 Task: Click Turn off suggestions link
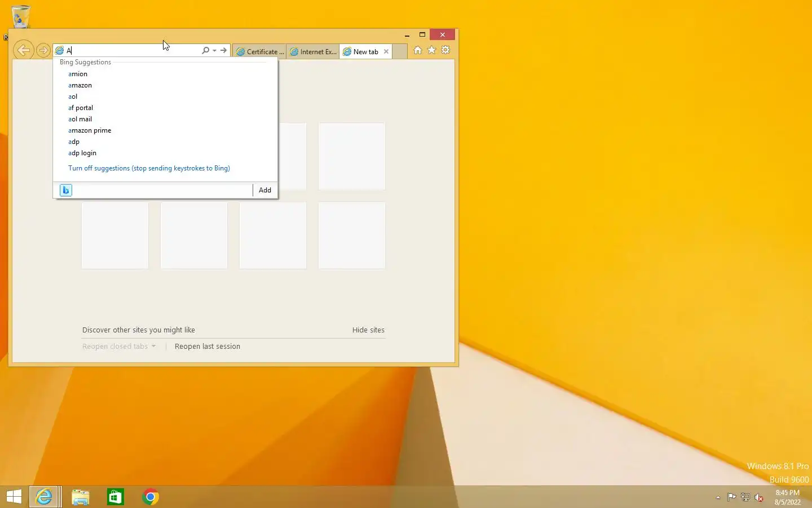pos(149,168)
